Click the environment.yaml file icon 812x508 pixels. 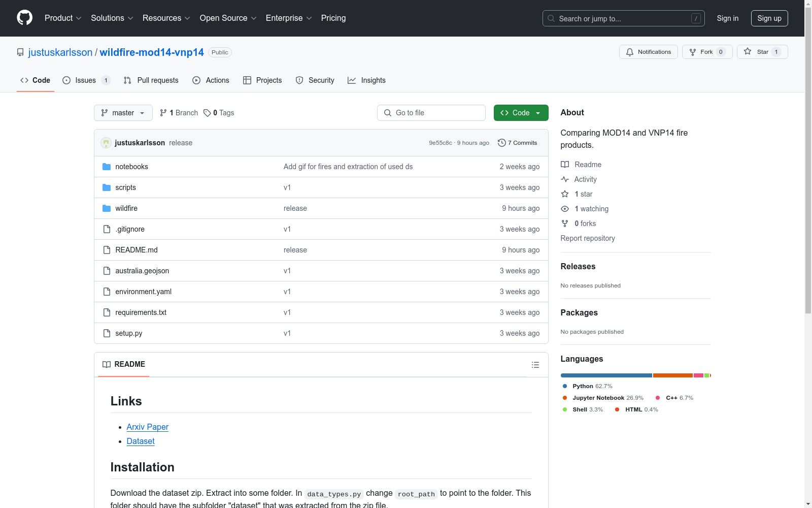pyautogui.click(x=107, y=292)
